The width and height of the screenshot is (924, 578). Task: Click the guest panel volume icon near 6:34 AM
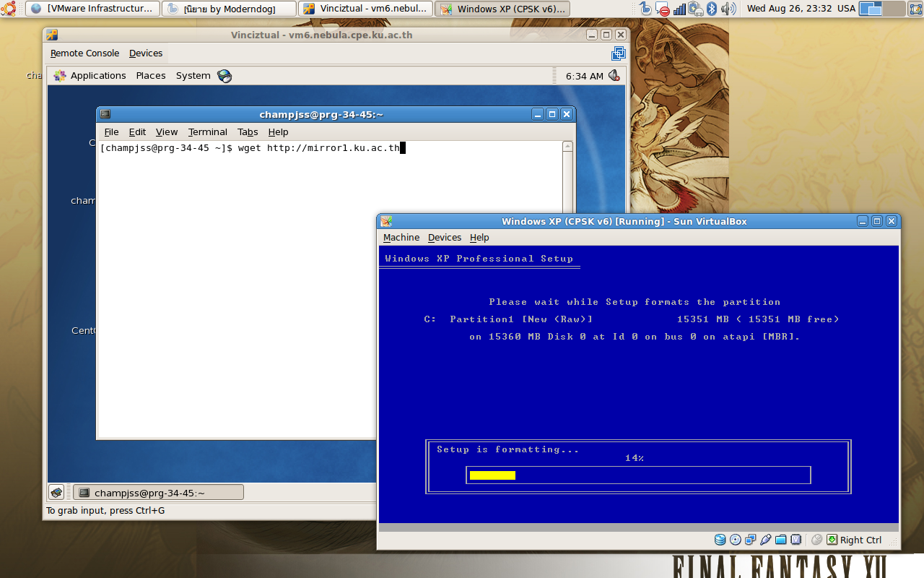[x=614, y=76]
